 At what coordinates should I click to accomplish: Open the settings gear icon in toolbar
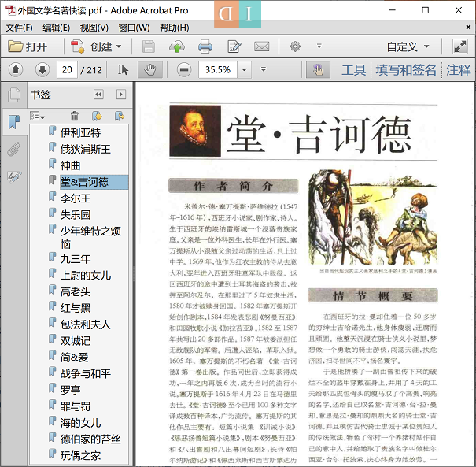coord(295,46)
